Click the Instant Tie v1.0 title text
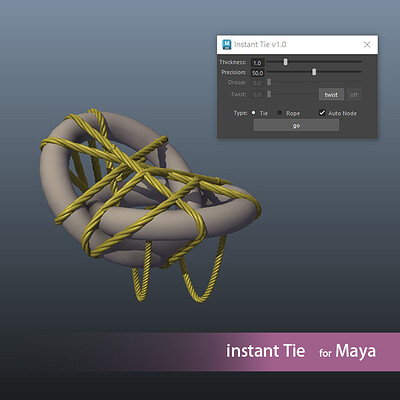Viewport: 400px width, 400px height. [260, 45]
